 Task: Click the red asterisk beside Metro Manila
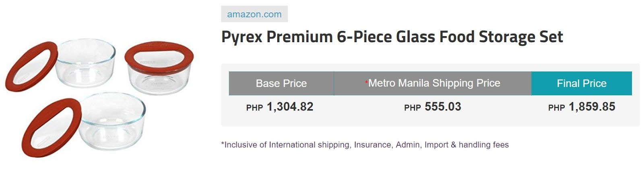366,82
